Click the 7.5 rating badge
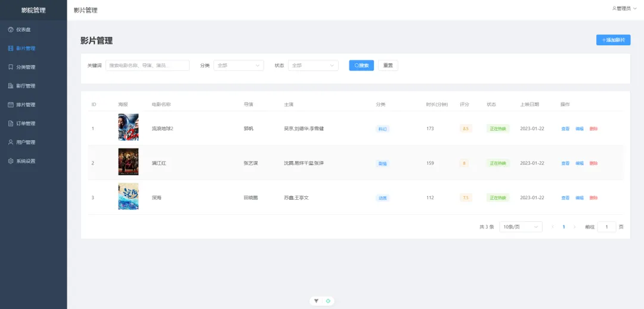 coord(466,197)
